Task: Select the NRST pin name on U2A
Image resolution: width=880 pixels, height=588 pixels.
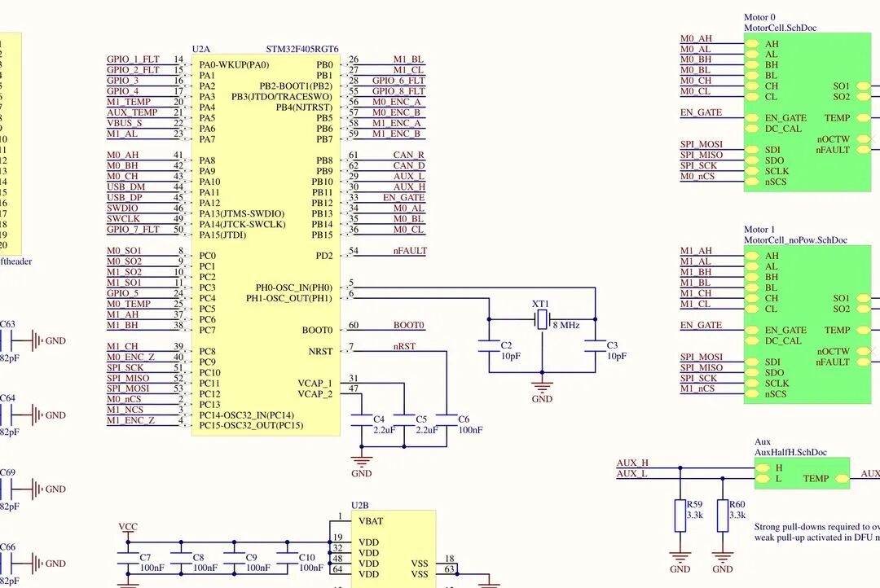Action: pos(320,352)
